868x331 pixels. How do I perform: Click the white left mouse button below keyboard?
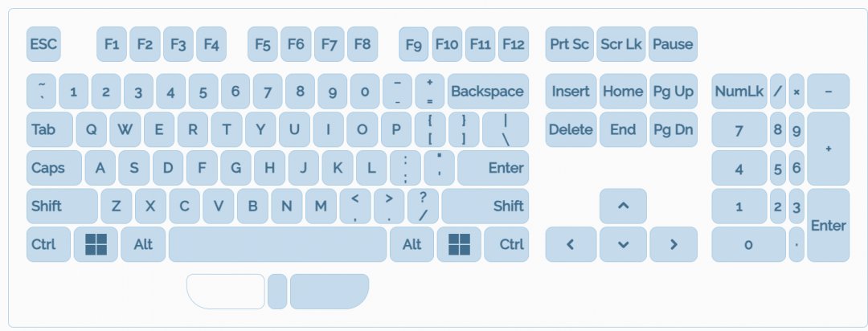[226, 291]
